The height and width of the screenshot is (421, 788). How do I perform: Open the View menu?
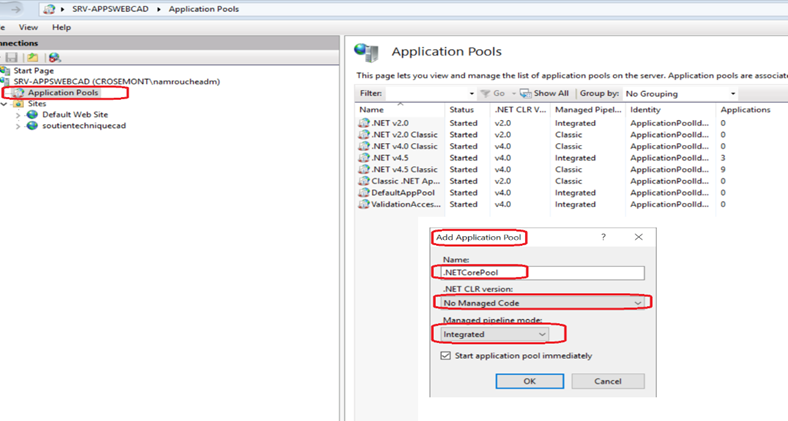point(28,27)
